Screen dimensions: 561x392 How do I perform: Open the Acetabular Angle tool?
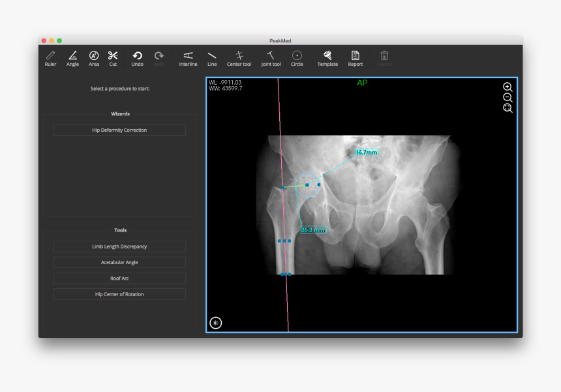[119, 262]
